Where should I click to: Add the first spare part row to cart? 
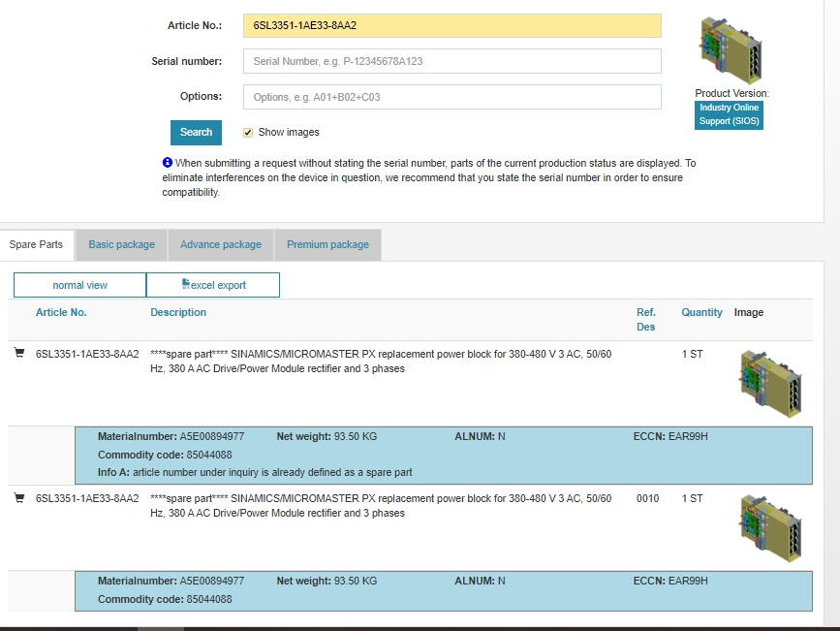click(19, 353)
